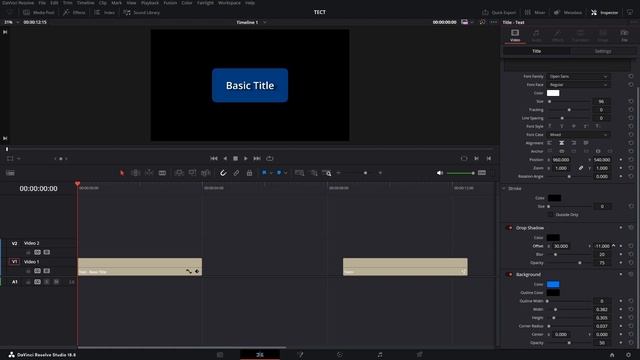Switch to Settings tab in Inspector
The width and height of the screenshot is (640, 360).
(x=602, y=51)
